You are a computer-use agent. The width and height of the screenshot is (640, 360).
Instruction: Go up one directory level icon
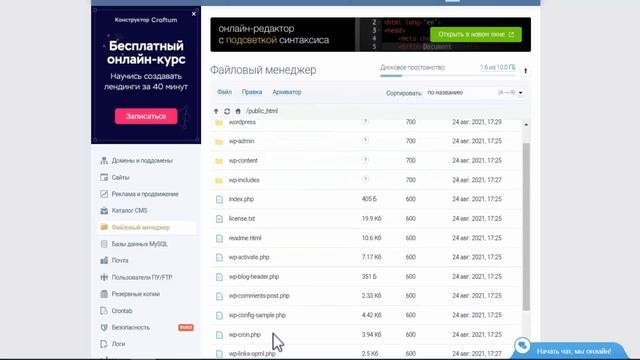(216, 111)
